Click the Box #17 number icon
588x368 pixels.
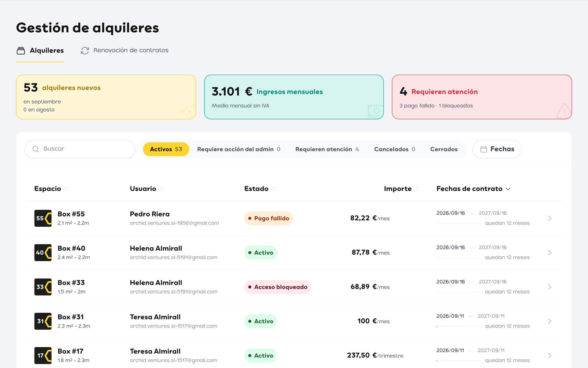point(43,355)
